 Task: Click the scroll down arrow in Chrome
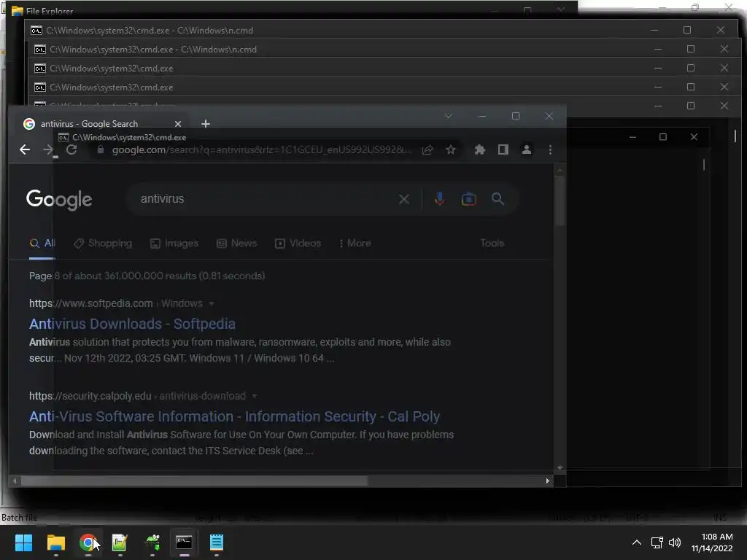tap(560, 468)
